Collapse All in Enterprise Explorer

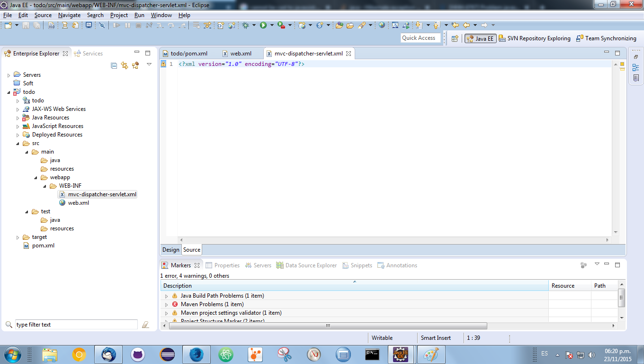pyautogui.click(x=114, y=65)
